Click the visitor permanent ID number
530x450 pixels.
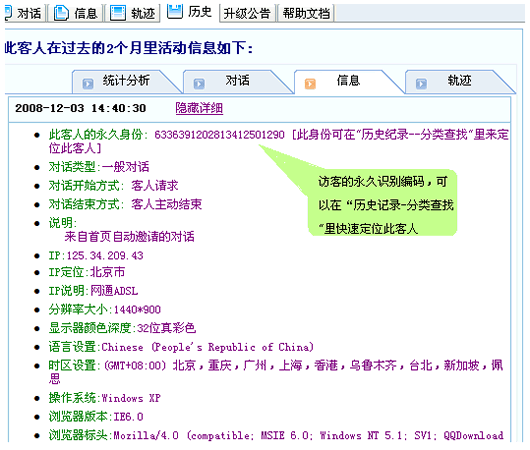pyautogui.click(x=219, y=135)
